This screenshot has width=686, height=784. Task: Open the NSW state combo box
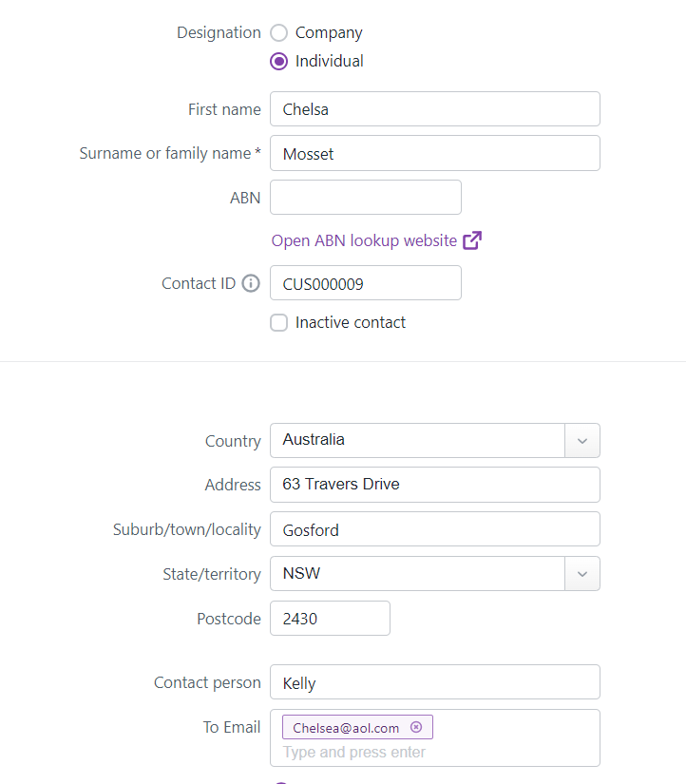click(418, 574)
